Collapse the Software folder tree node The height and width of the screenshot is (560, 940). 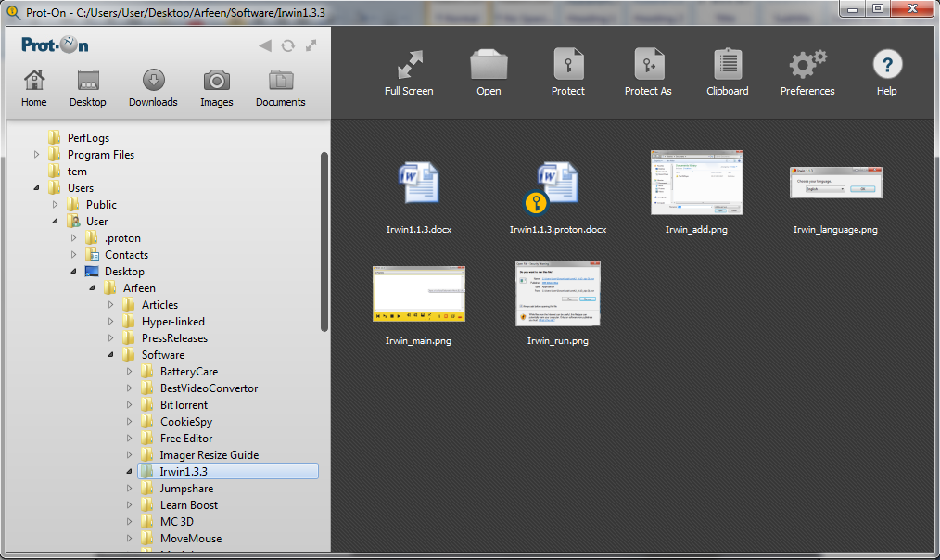(x=111, y=355)
